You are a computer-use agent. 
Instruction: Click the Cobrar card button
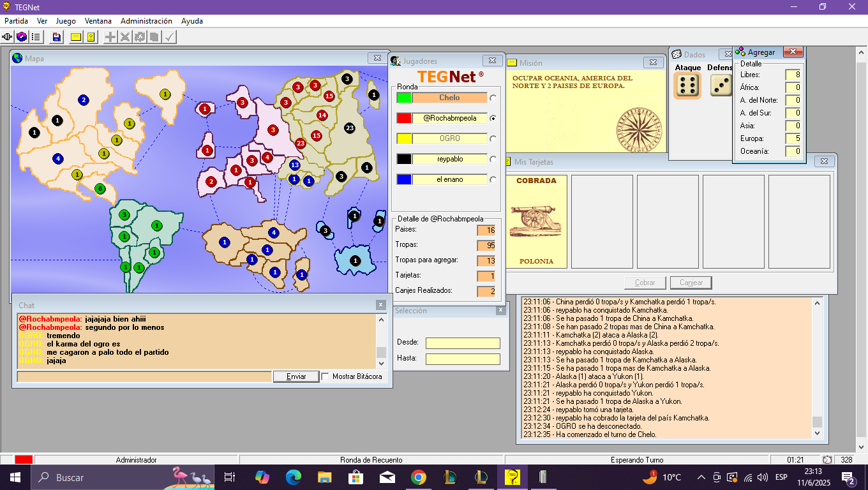(645, 283)
